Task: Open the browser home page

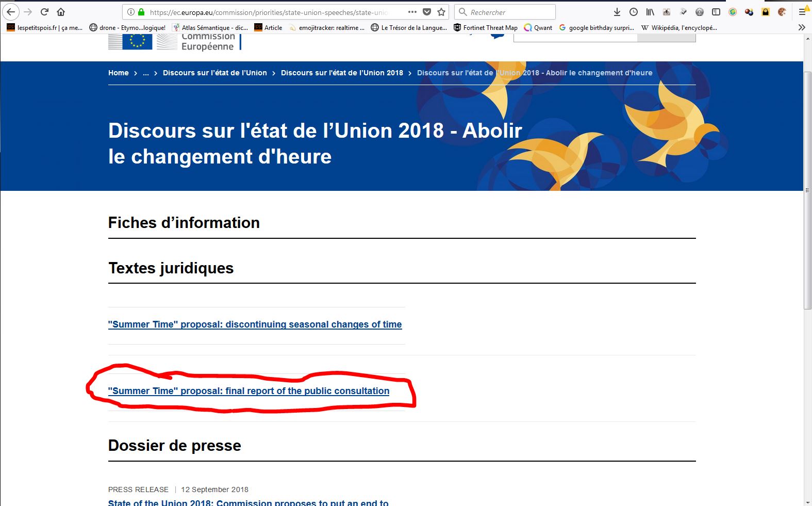Action: click(x=61, y=12)
